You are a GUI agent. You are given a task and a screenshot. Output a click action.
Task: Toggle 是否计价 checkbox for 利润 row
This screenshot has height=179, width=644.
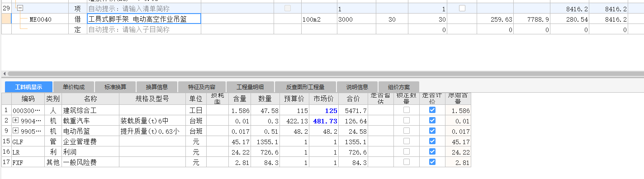pos(432,151)
